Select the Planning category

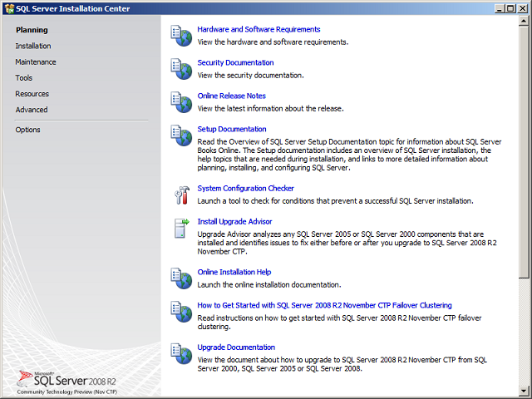click(x=32, y=30)
